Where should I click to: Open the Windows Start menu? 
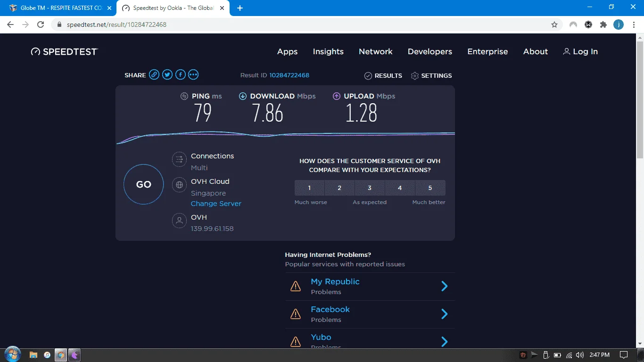(x=12, y=354)
